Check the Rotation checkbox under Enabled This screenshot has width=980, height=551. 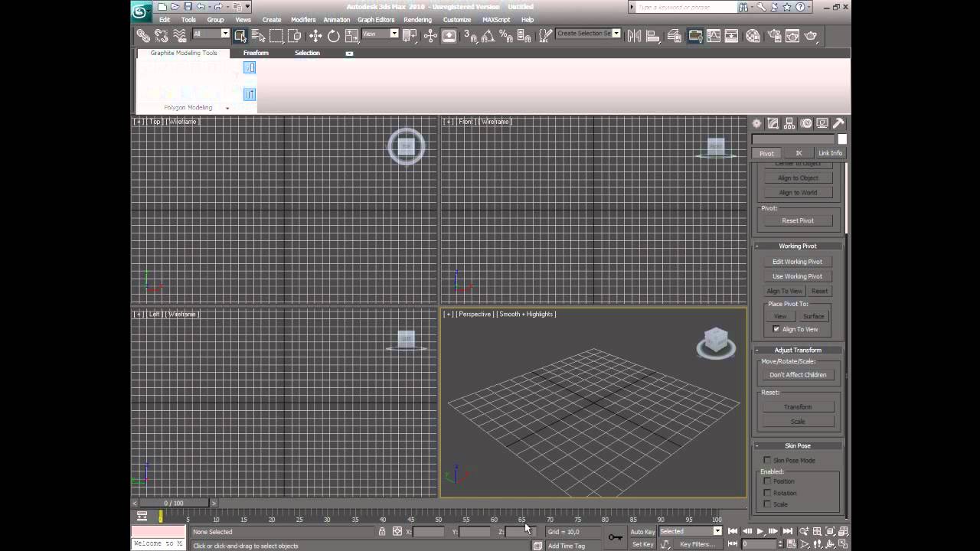coord(767,493)
